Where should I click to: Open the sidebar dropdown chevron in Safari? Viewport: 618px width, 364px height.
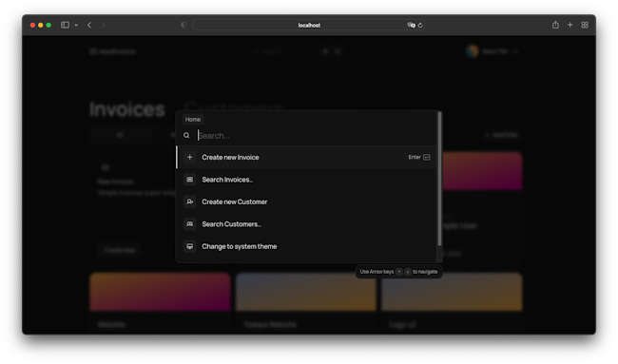pyautogui.click(x=76, y=26)
